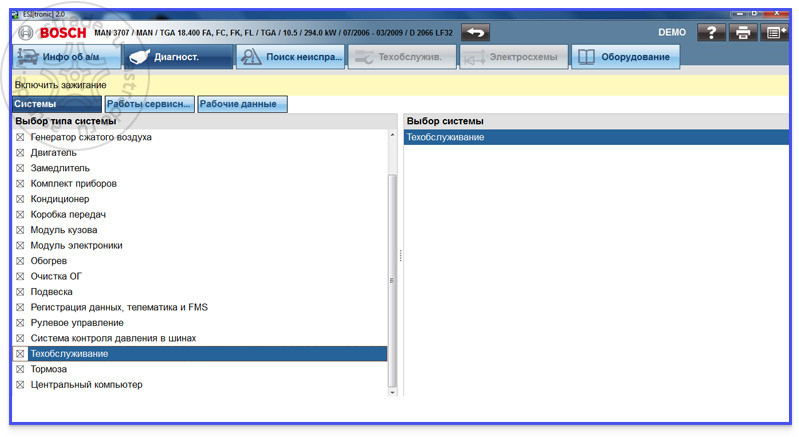799x437 pixels.
Task: Click the printer icon
Action: [x=743, y=33]
